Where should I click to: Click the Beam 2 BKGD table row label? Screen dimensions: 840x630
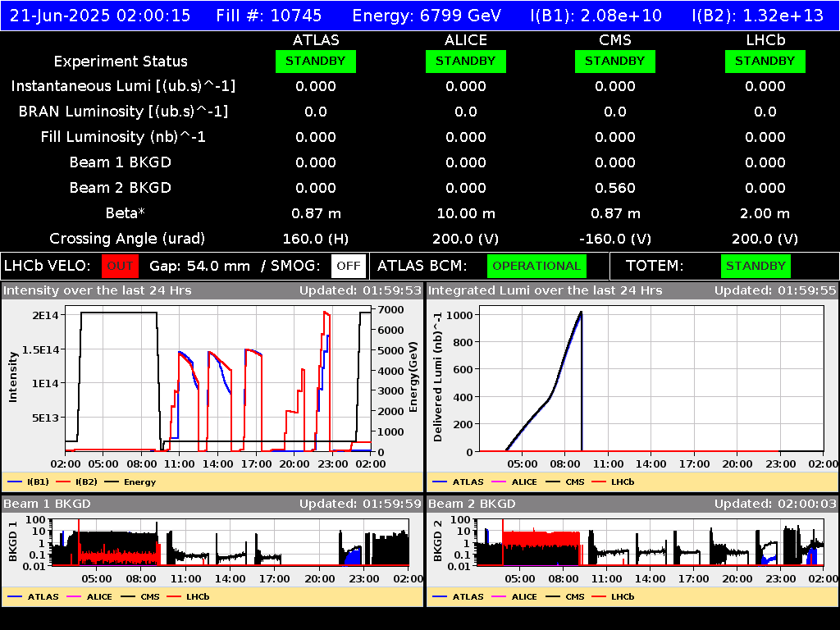[x=121, y=188]
